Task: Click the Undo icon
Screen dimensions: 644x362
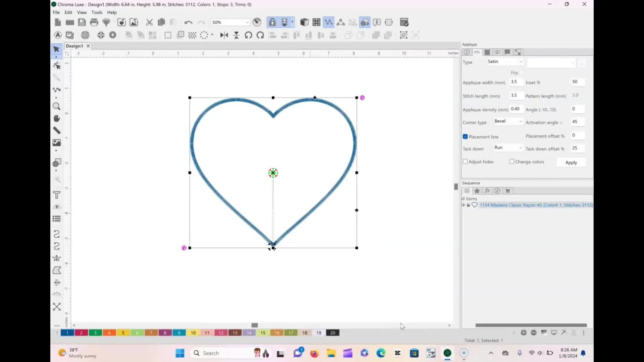Action: tap(188, 22)
